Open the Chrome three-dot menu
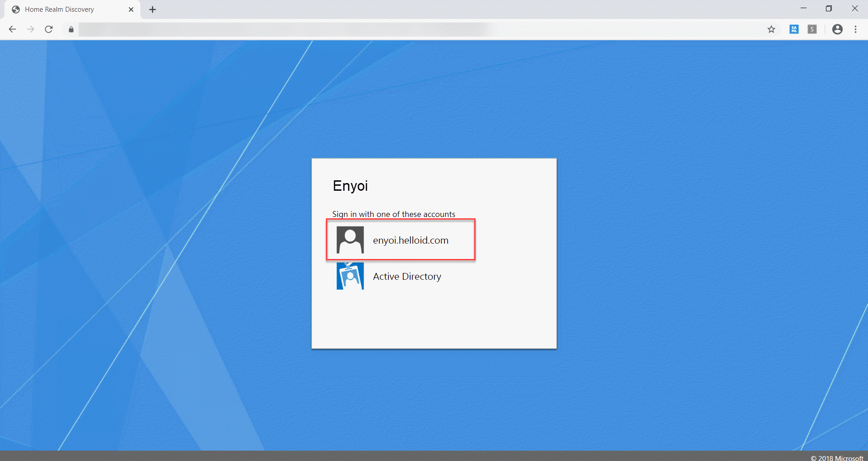The width and height of the screenshot is (868, 461). (x=855, y=29)
